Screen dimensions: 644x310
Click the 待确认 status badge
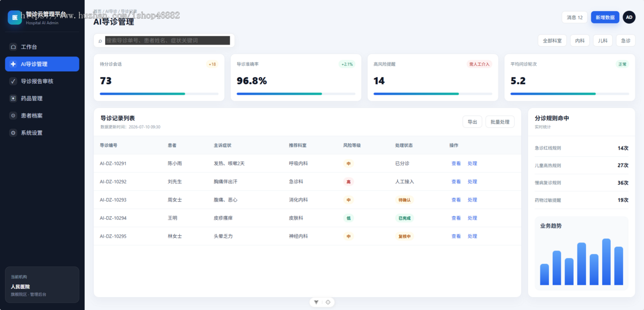click(404, 200)
